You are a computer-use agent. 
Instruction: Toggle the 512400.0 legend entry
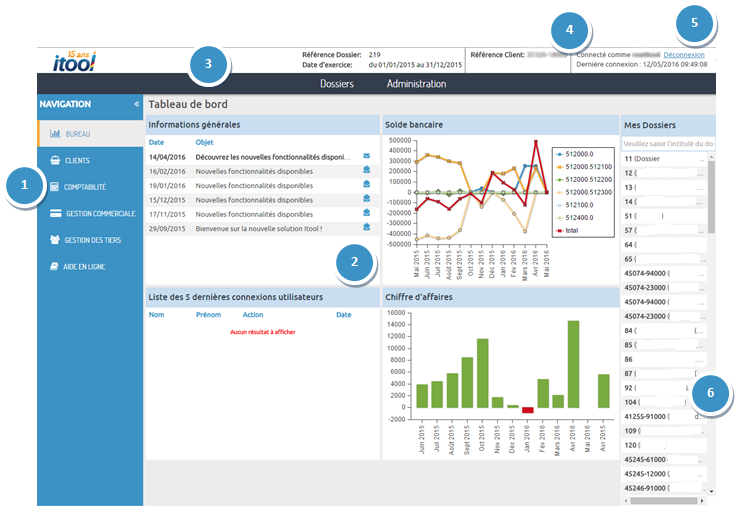point(574,218)
